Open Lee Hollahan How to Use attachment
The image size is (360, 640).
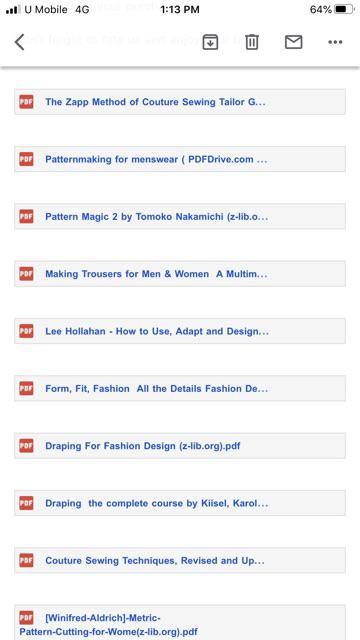[x=180, y=331]
